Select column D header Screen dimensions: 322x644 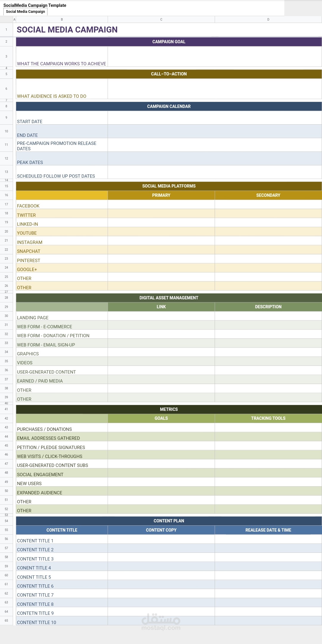coord(268,19)
